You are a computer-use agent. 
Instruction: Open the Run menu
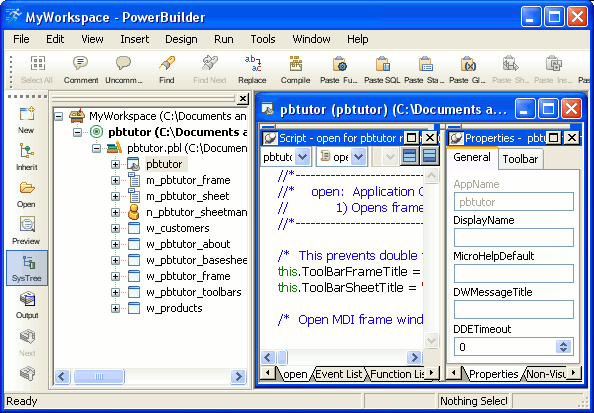coord(224,39)
